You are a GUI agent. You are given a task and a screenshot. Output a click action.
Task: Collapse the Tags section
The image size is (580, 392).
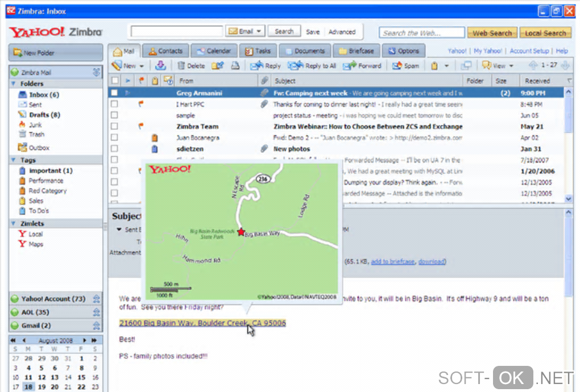coord(14,160)
